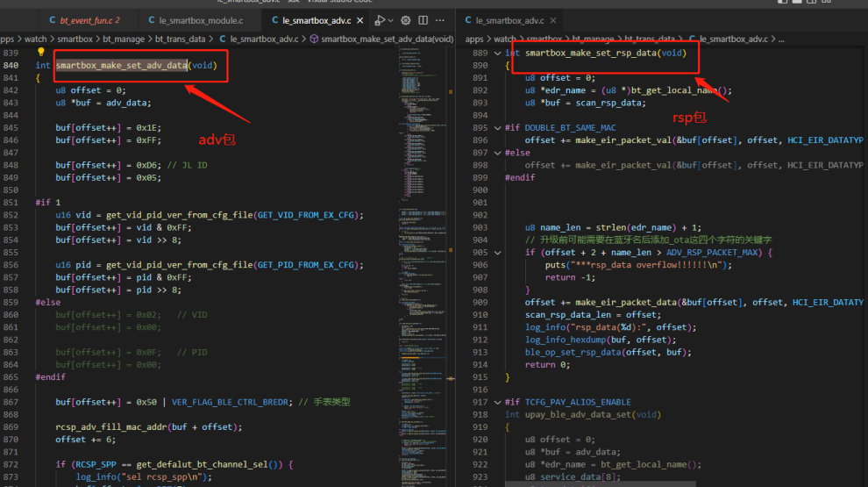Click 'scan_rsp_data' on line 893
The width and height of the screenshot is (868, 487).
tap(609, 103)
